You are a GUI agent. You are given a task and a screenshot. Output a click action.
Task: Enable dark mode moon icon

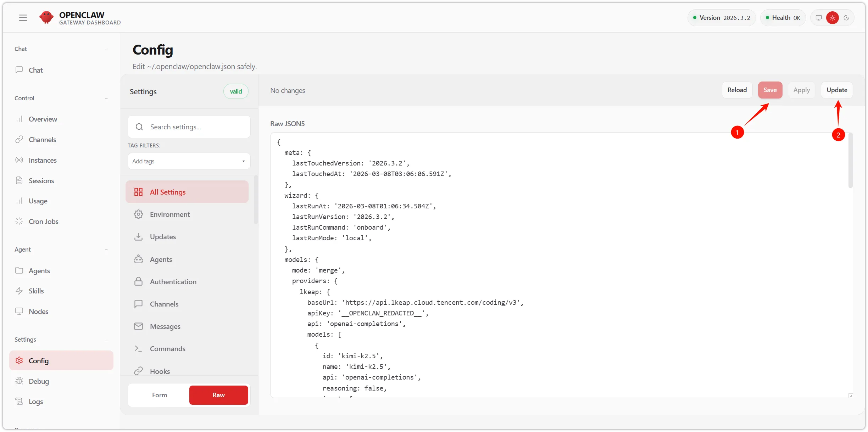point(846,18)
